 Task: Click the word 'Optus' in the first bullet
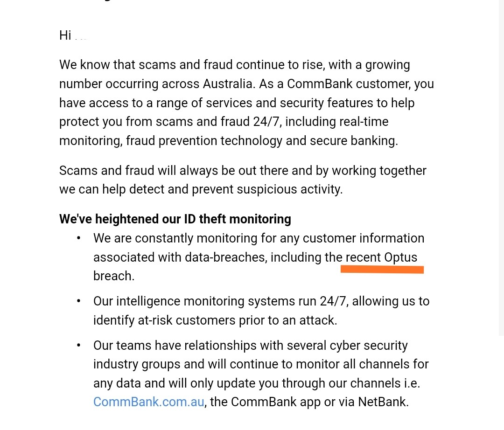click(x=400, y=257)
